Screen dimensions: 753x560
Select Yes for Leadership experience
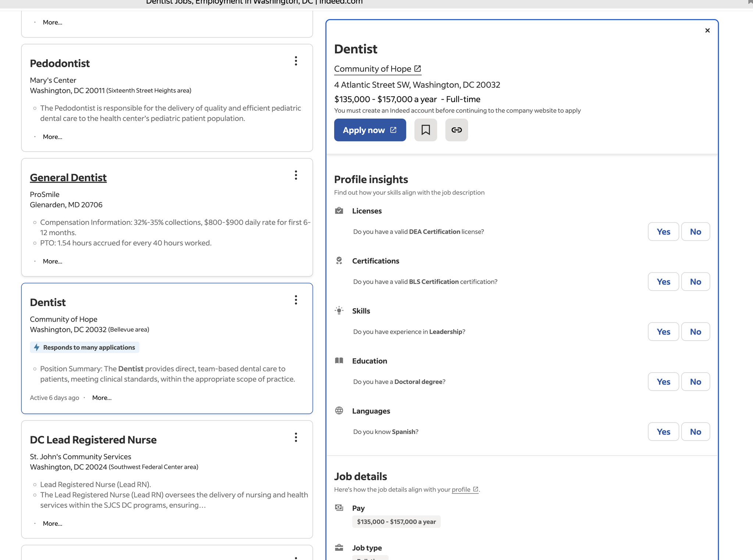click(663, 331)
